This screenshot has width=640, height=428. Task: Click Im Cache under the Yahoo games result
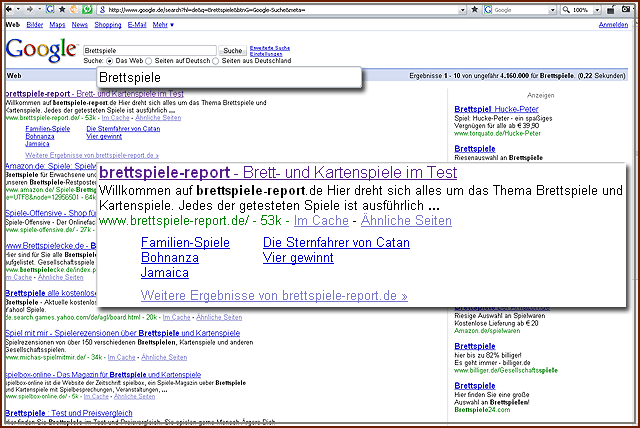pyautogui.click(x=176, y=317)
